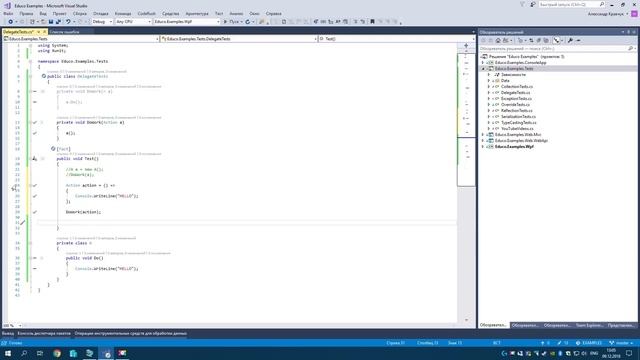Select Educo.Examples.Web.WebApi project
The width and height of the screenshot is (640, 360).
coord(521,140)
